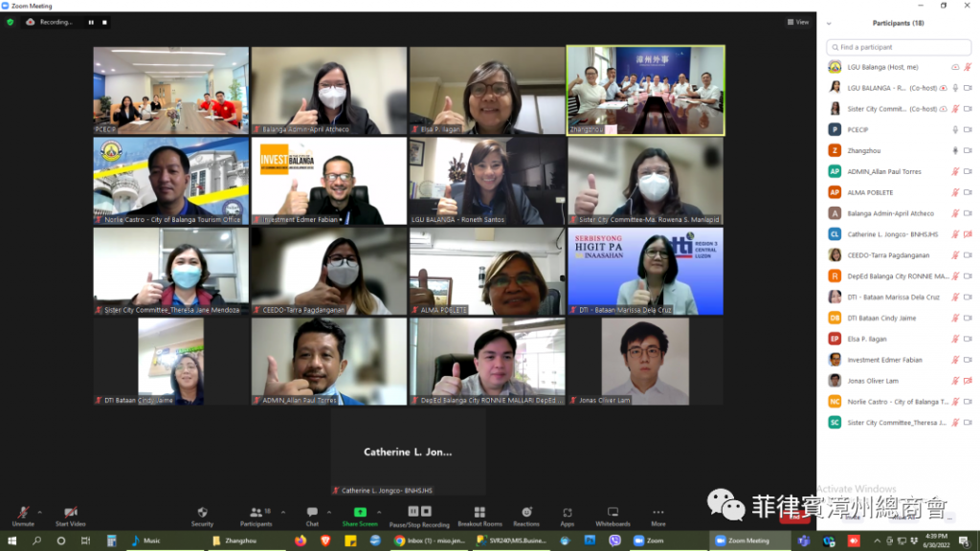980x551 pixels.
Task: Pause recording from the bottom toolbar
Action: click(413, 512)
